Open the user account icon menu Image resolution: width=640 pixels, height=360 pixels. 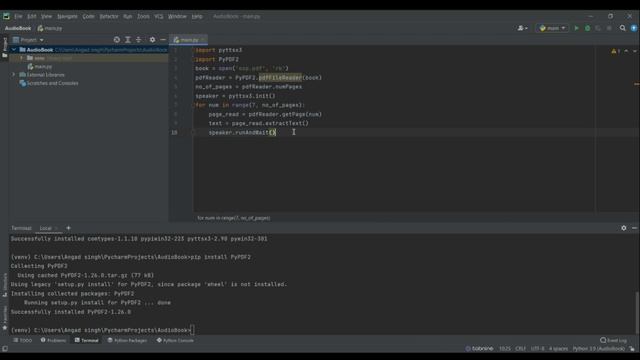[x=522, y=28]
